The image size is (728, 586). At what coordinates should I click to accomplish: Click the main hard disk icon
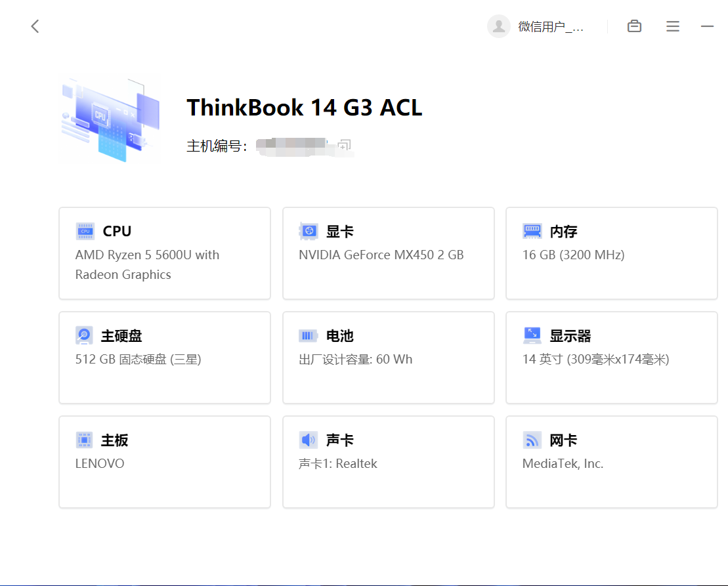(84, 335)
